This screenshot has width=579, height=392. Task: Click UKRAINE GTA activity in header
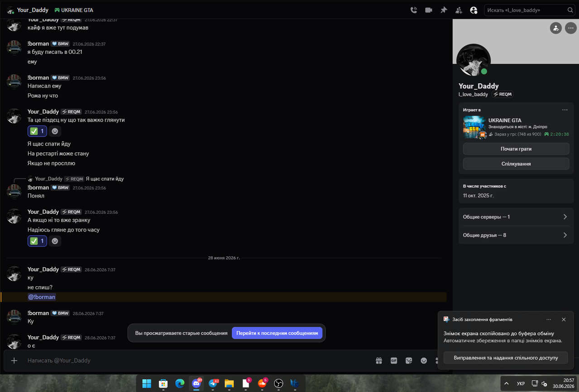click(x=74, y=10)
